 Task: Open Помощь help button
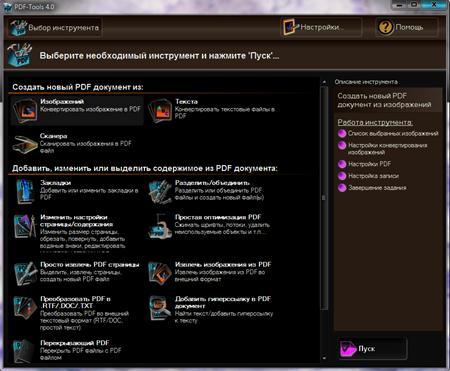click(407, 27)
